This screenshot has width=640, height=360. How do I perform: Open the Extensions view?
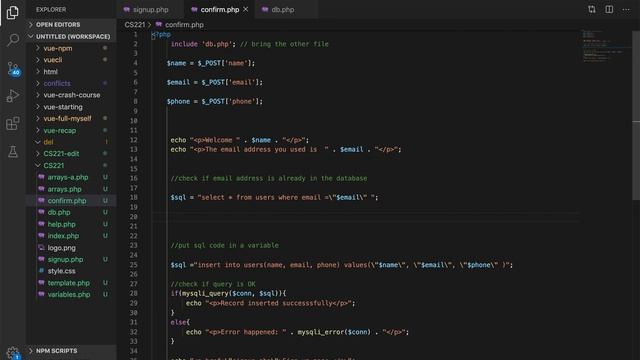[13, 123]
